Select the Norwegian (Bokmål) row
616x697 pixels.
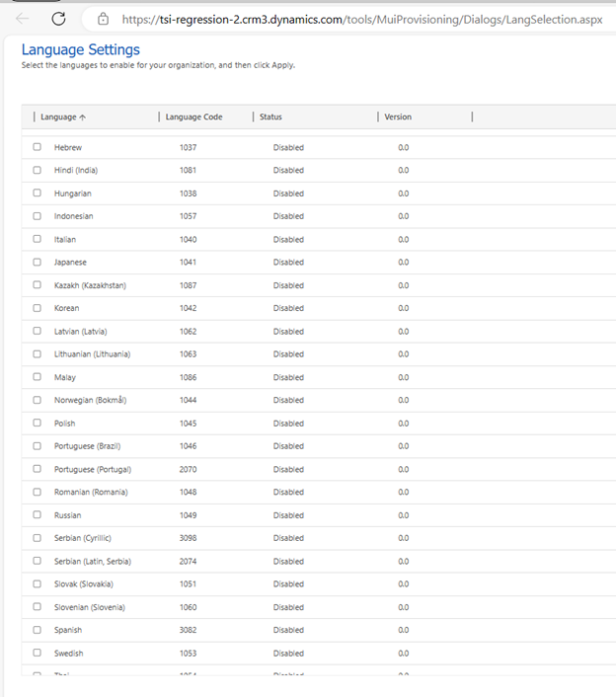click(90, 400)
